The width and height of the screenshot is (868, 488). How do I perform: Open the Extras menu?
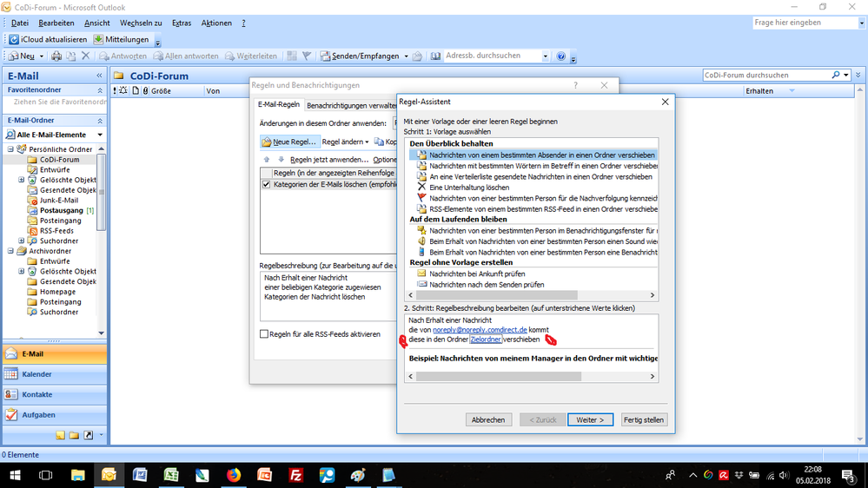point(182,23)
